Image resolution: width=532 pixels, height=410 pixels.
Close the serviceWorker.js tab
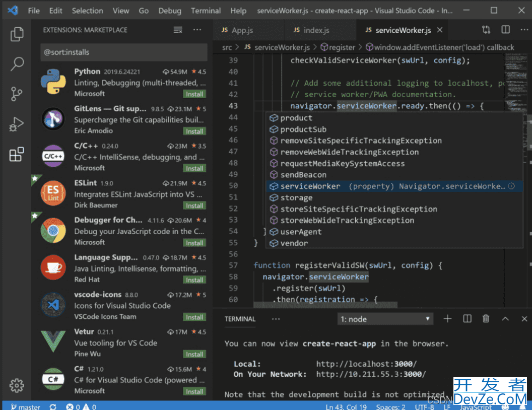click(440, 30)
